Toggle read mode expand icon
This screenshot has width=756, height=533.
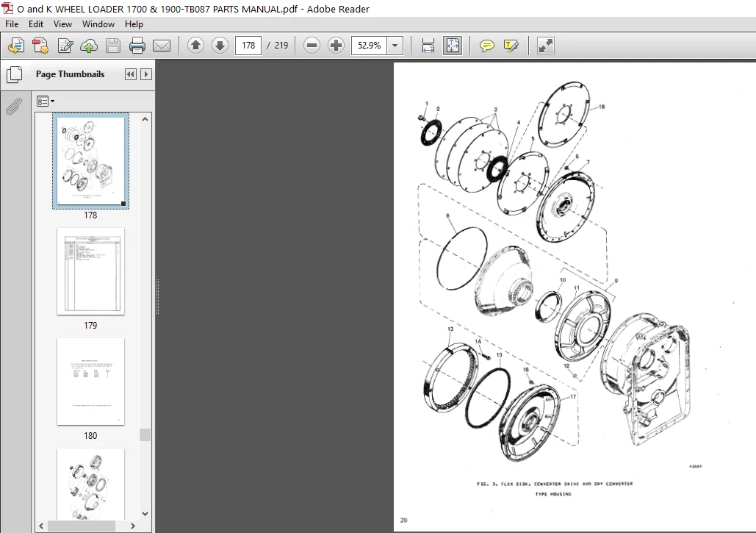[x=546, y=46]
